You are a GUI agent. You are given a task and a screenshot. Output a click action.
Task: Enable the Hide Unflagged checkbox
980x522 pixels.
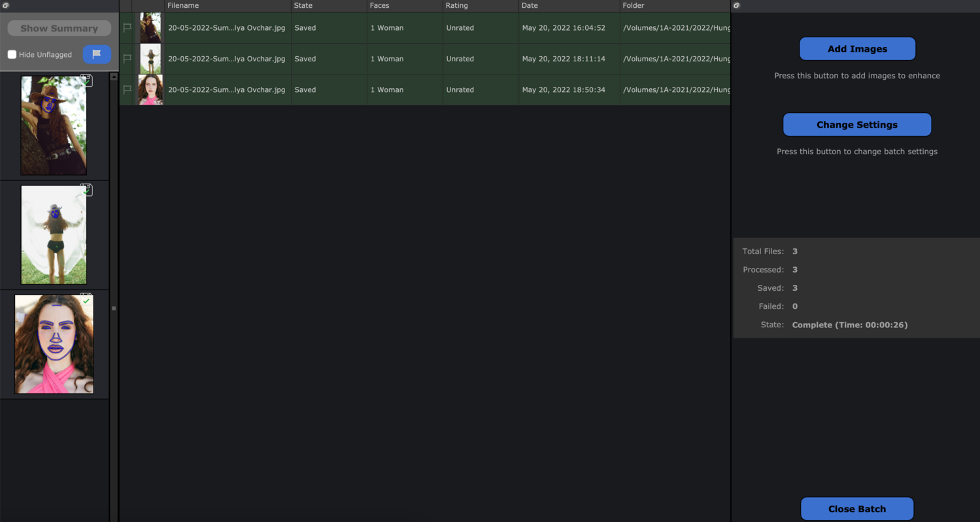(12, 54)
